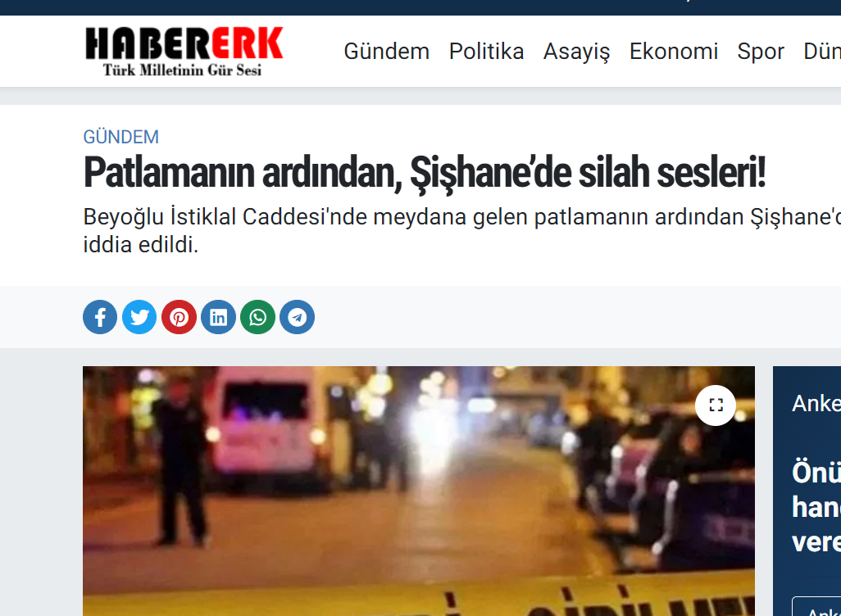Open the partially visible Dünya menu
This screenshot has width=841, height=616.
822,52
